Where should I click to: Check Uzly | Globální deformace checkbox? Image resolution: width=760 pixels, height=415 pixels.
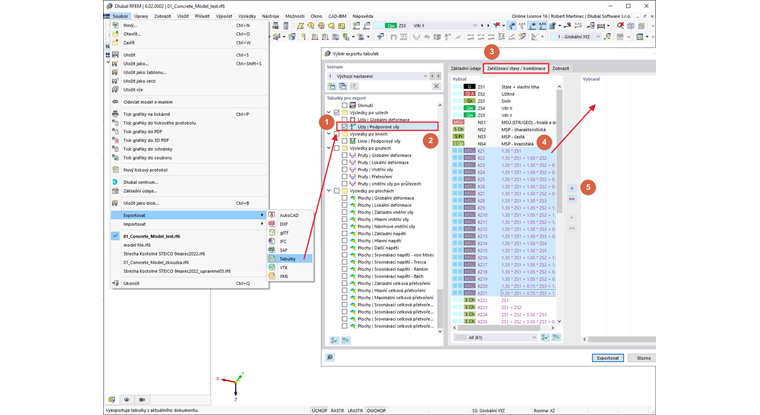[x=345, y=119]
